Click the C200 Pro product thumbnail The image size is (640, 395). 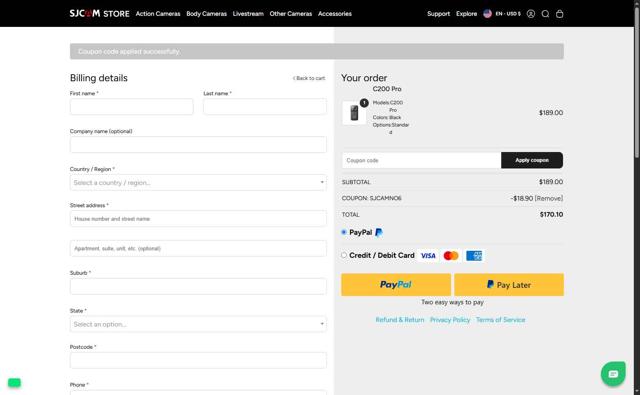point(354,113)
